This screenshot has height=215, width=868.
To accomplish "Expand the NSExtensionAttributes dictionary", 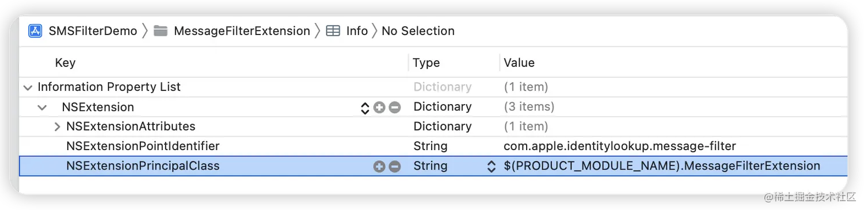I will 57,126.
